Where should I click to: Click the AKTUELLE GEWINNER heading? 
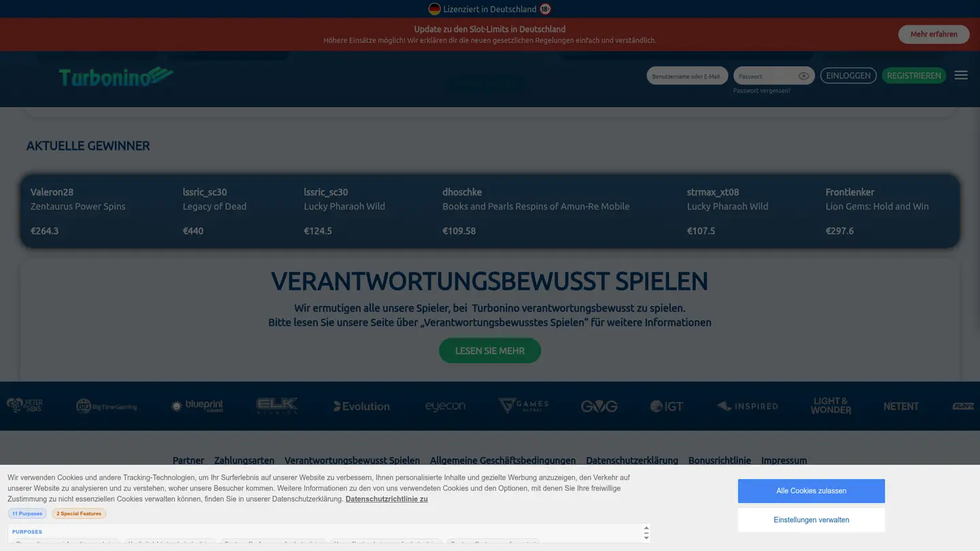[x=88, y=146]
